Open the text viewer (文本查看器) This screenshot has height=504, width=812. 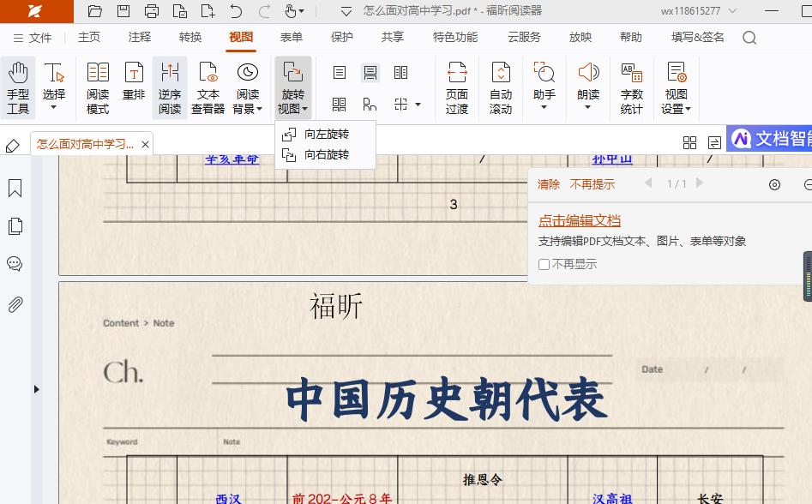tap(208, 87)
